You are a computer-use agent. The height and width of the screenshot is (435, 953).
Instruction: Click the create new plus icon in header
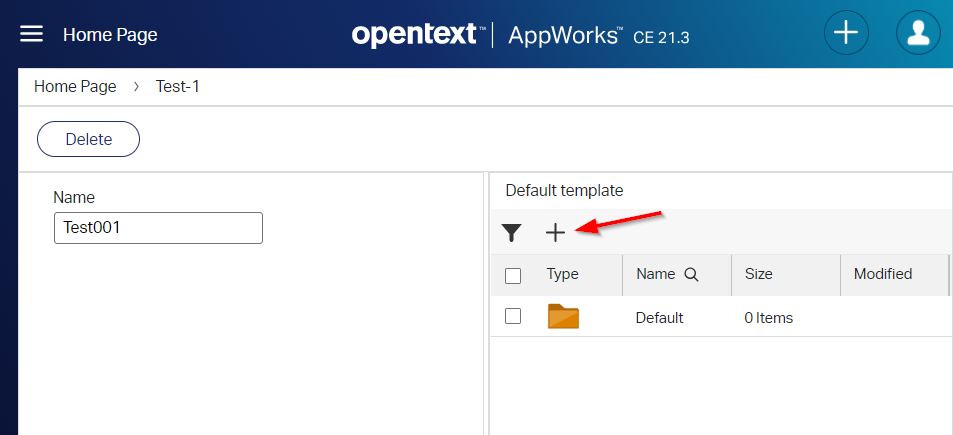point(846,33)
